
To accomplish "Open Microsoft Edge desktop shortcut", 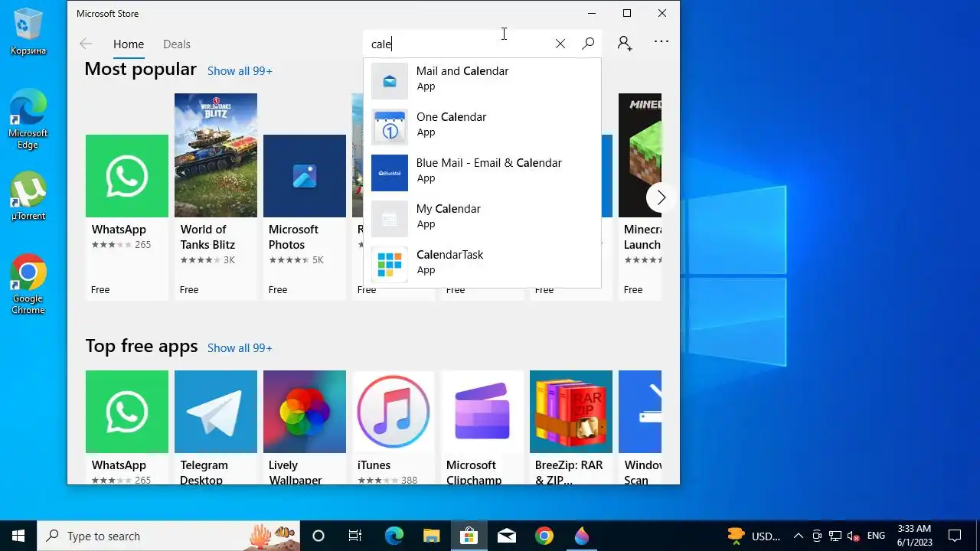I will coord(28,119).
